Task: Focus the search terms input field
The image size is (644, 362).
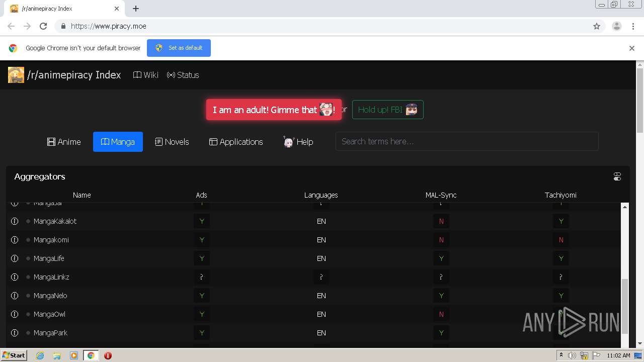Action: (467, 141)
